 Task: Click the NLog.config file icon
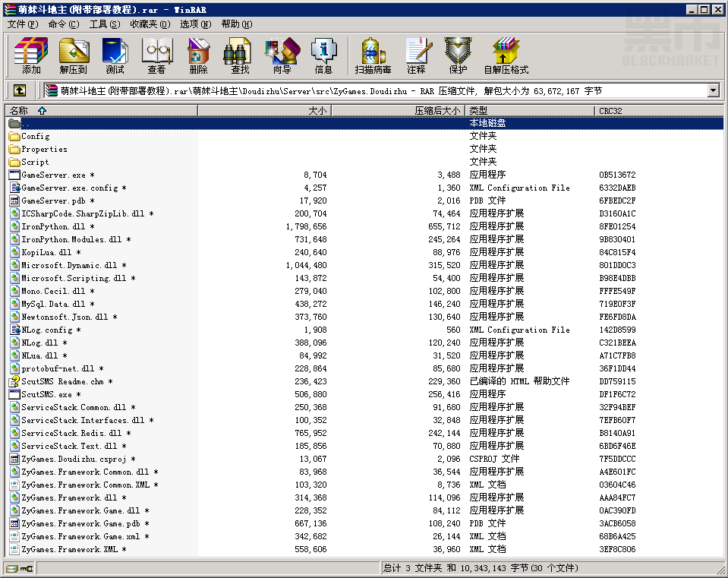(14, 330)
